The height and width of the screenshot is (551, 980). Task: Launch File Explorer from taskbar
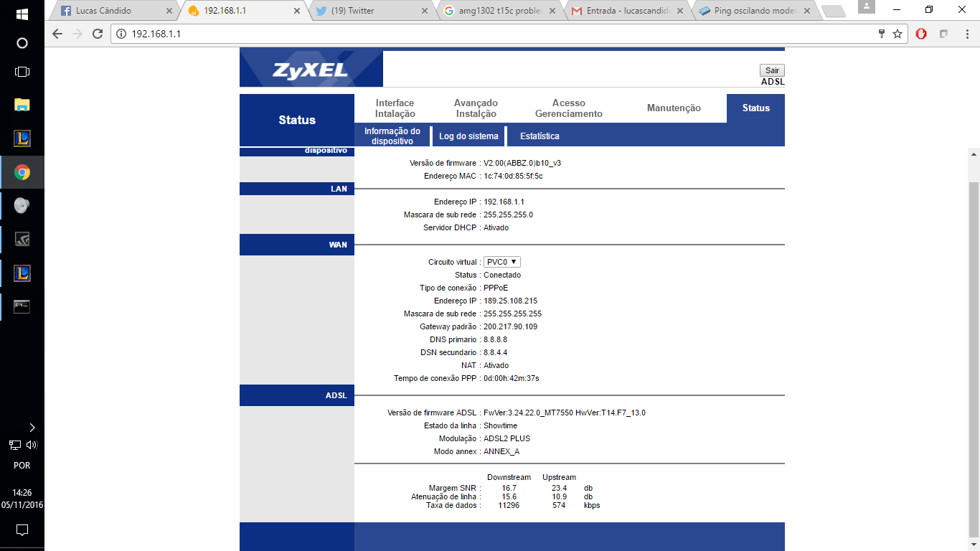(22, 105)
